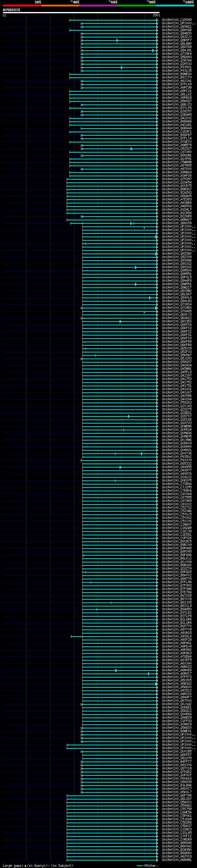Select the UniRef100_Q5DUH3 entry
The width and height of the screenshot is (197, 868).
click(x=177, y=57)
